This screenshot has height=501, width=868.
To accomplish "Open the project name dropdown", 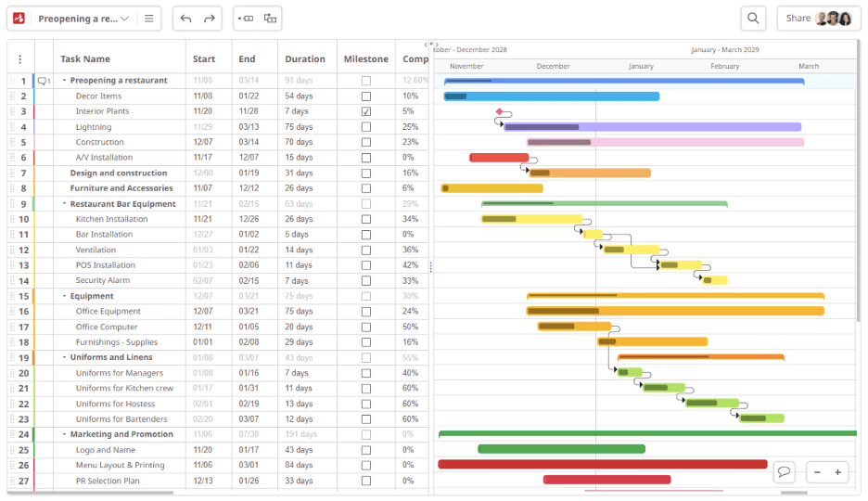I will pos(125,19).
